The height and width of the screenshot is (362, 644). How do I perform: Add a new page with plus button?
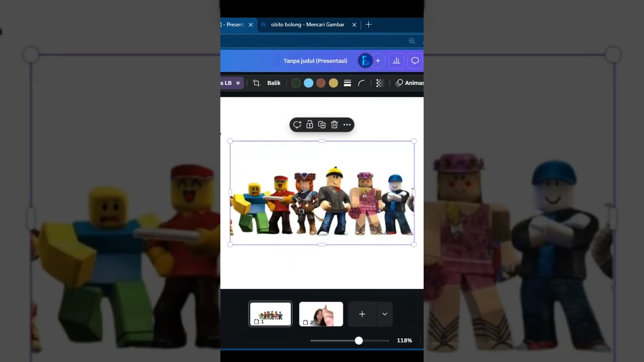coord(362,314)
